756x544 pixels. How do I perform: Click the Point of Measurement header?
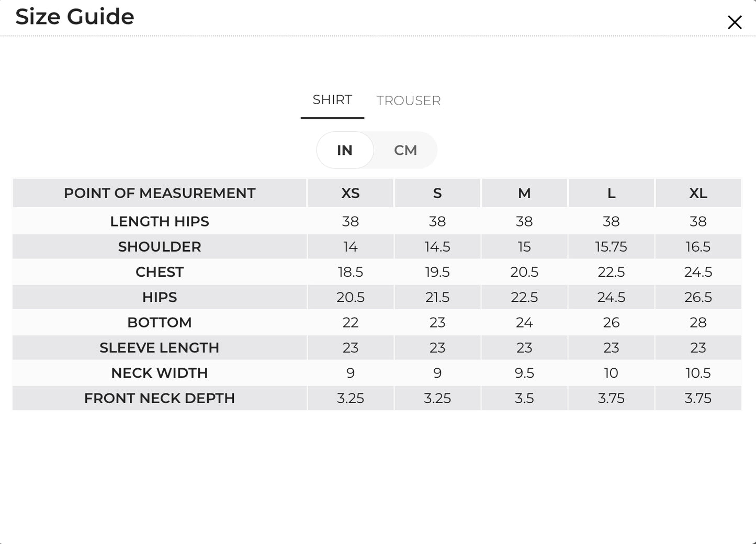[160, 193]
